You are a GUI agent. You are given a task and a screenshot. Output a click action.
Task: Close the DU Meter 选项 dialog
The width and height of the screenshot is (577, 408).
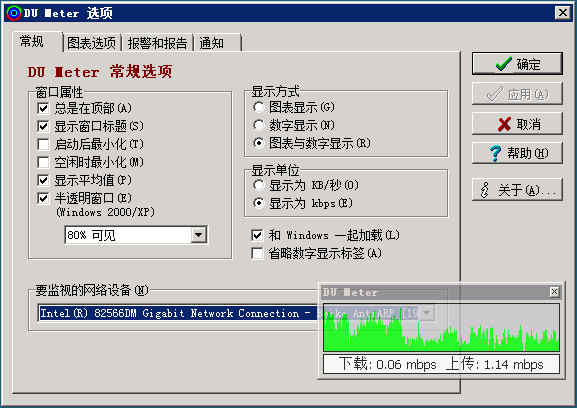pyautogui.click(x=563, y=13)
